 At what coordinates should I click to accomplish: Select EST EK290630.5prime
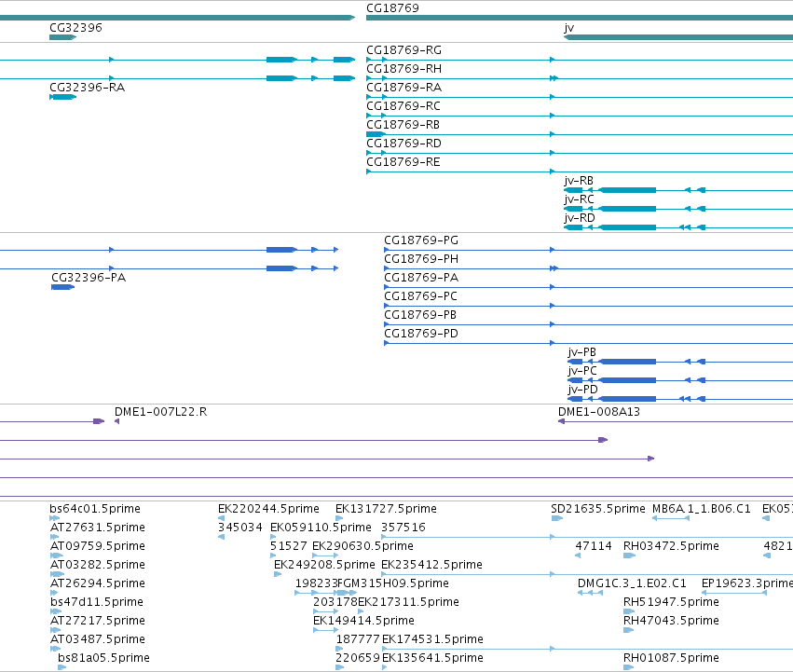(x=362, y=546)
